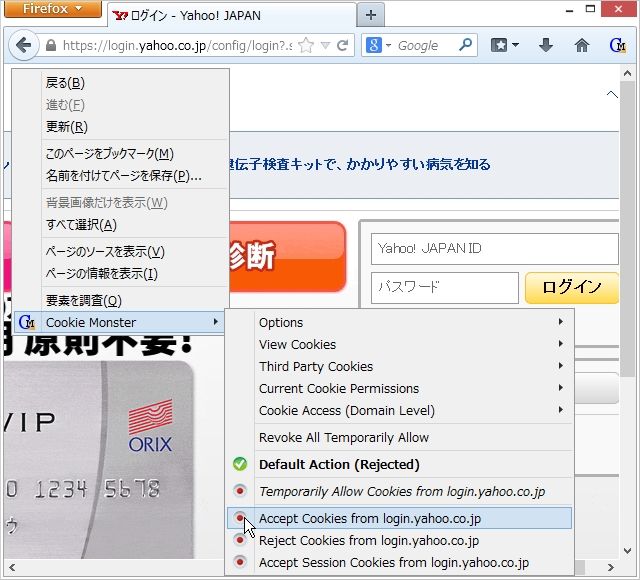Screen dimensions: 640x580
Task: Click the パスワード input field
Action: click(445, 287)
